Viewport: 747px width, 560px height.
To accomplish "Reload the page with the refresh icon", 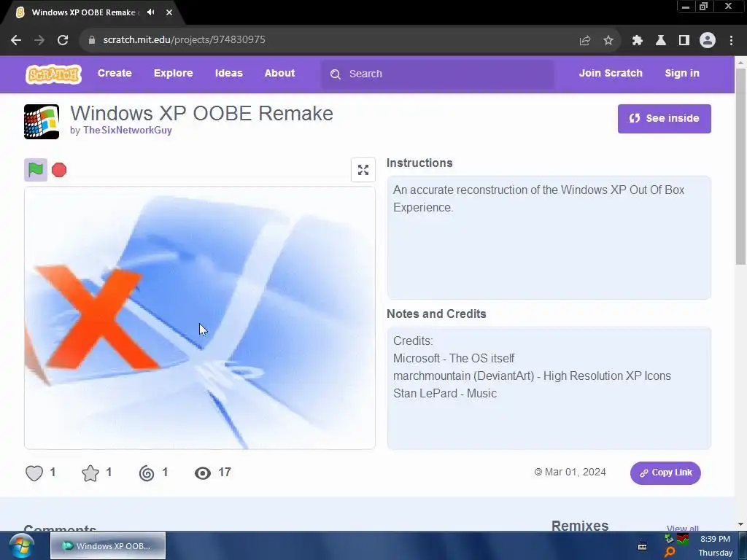I will [63, 40].
